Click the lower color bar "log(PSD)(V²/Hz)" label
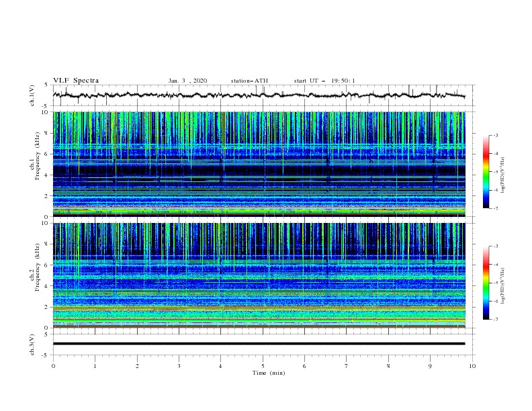The width and height of the screenshot is (532, 411). [503, 286]
